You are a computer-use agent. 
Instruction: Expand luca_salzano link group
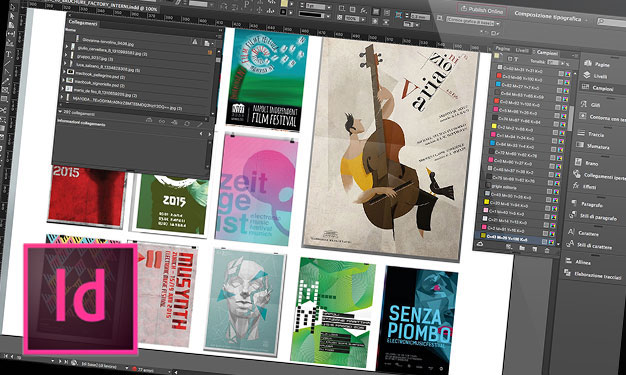point(65,63)
